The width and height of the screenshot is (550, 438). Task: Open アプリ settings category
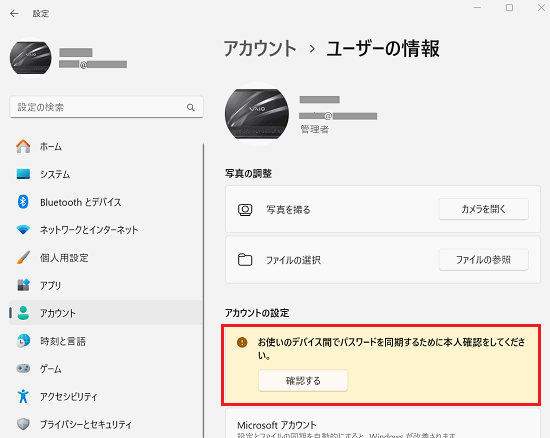tap(106, 285)
